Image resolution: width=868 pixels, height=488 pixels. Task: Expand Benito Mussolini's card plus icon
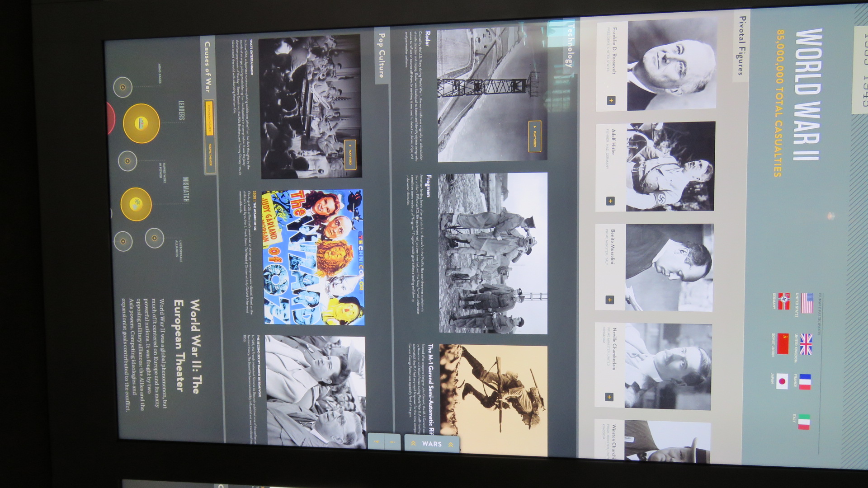point(609,300)
